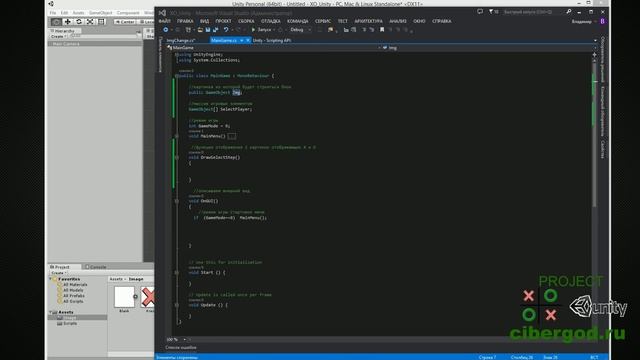Click the Save All toolbar icon
The height and width of the screenshot is (360, 640).
pos(216,30)
